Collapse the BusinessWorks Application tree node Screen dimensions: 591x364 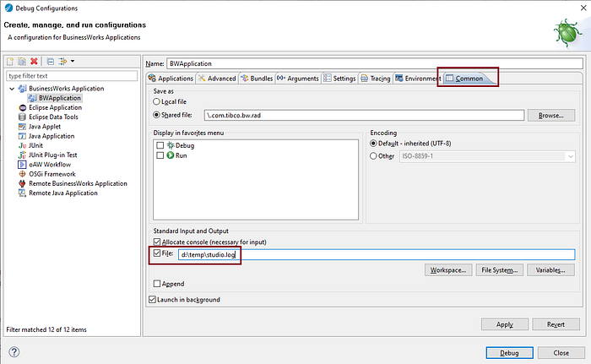click(x=12, y=89)
